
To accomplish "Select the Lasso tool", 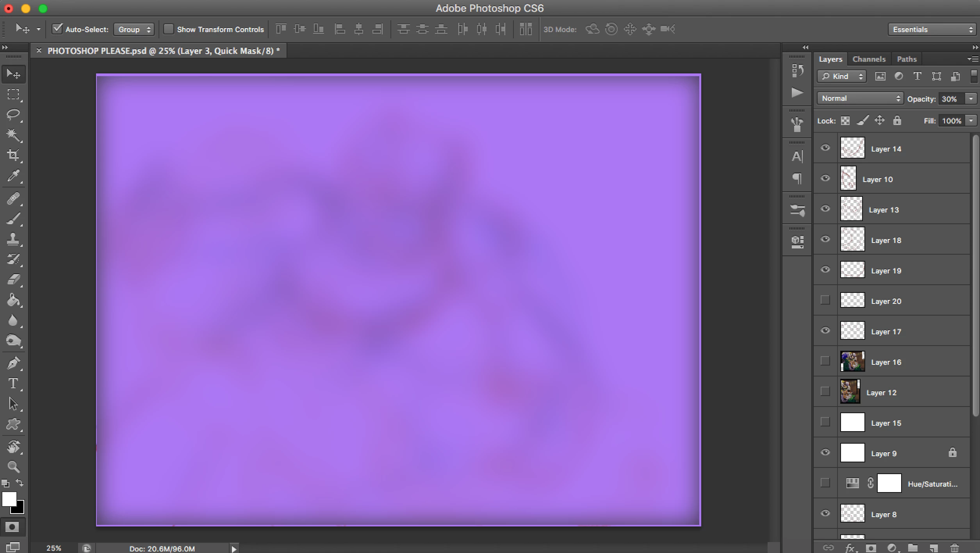I will tap(13, 114).
